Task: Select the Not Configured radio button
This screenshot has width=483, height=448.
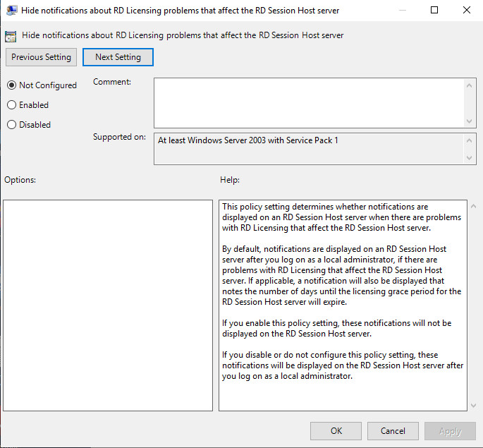Action: pyautogui.click(x=11, y=85)
